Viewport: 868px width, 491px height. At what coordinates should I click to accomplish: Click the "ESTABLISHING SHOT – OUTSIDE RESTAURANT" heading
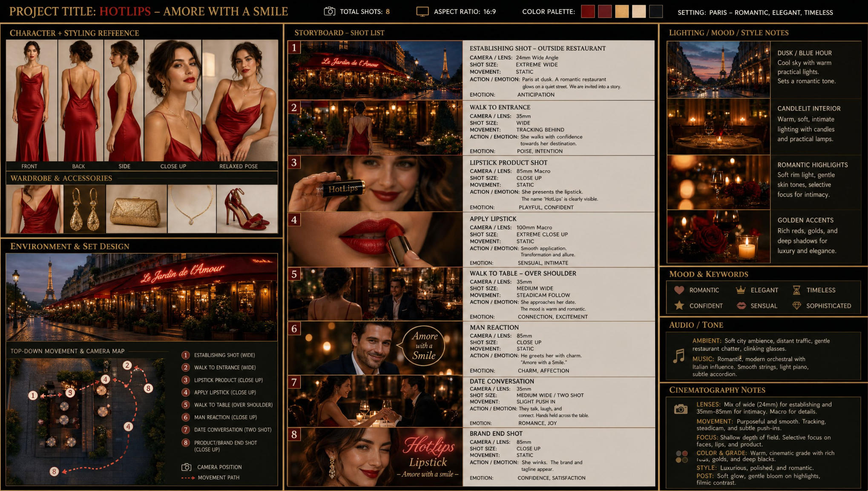click(537, 49)
